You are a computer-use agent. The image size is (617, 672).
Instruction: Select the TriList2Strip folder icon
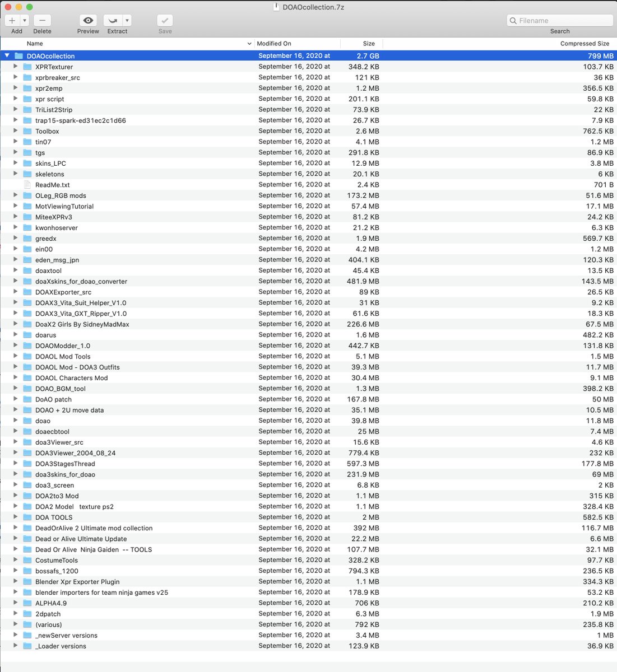tap(27, 110)
